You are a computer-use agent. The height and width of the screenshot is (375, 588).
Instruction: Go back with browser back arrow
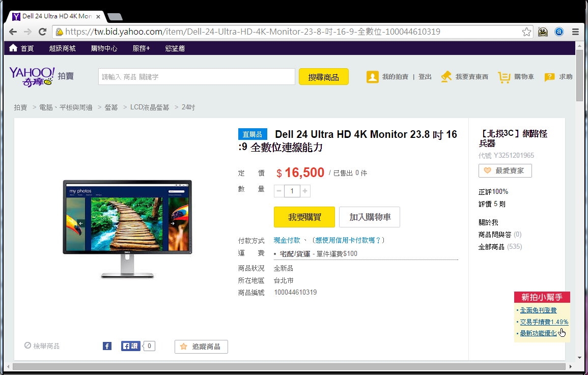coord(13,32)
